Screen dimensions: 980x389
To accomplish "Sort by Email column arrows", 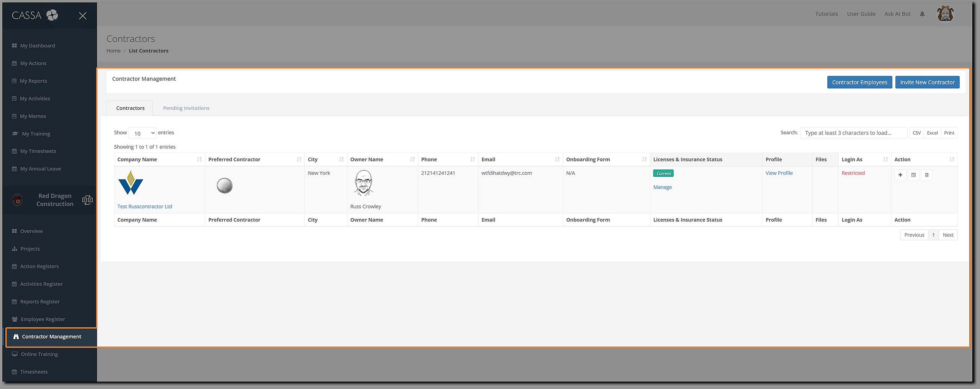I will tap(557, 160).
